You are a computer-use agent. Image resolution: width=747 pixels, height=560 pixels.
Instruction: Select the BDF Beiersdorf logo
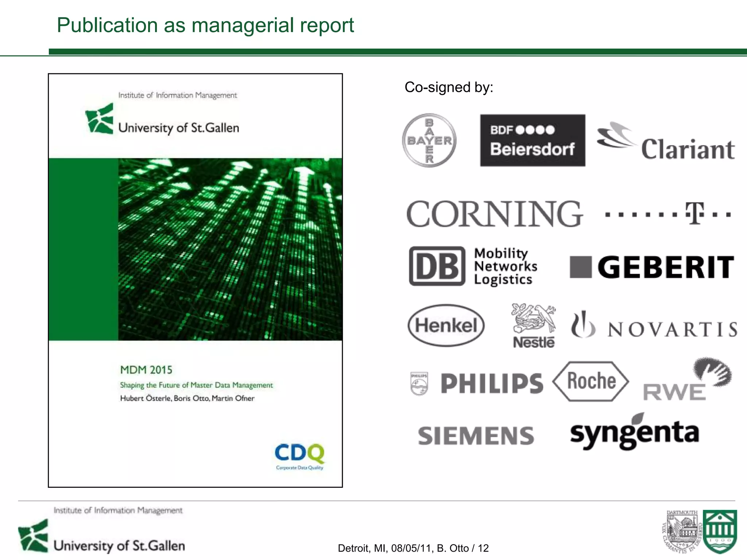pyautogui.click(x=533, y=140)
